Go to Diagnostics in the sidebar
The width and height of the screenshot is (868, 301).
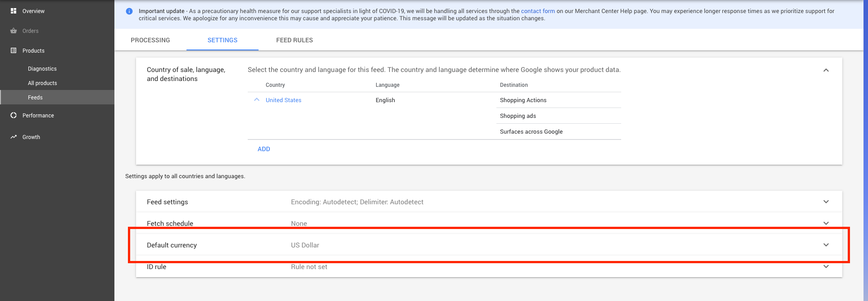(x=42, y=68)
